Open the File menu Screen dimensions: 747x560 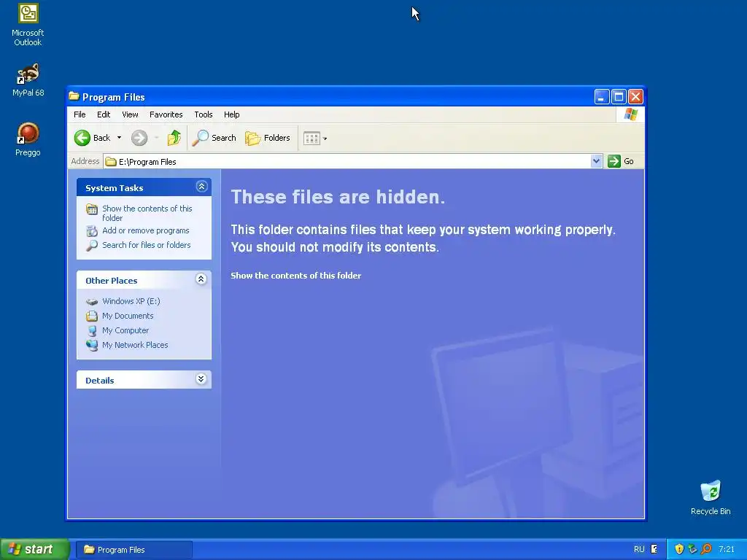(x=80, y=114)
